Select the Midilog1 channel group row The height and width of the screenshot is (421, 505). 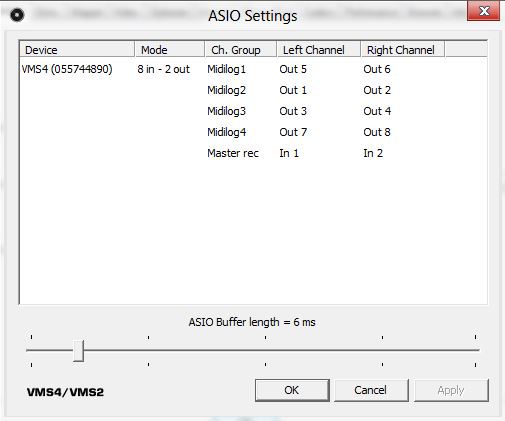click(x=226, y=69)
